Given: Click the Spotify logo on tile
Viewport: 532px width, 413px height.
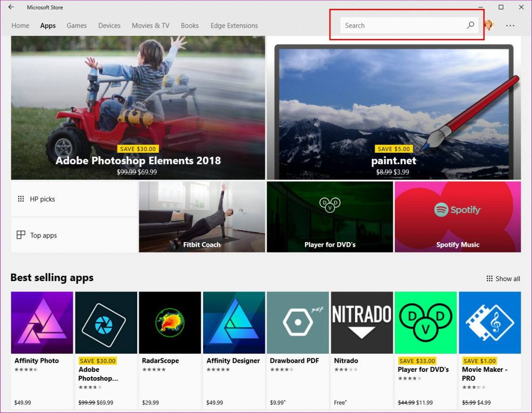Looking at the screenshot, I should (458, 210).
